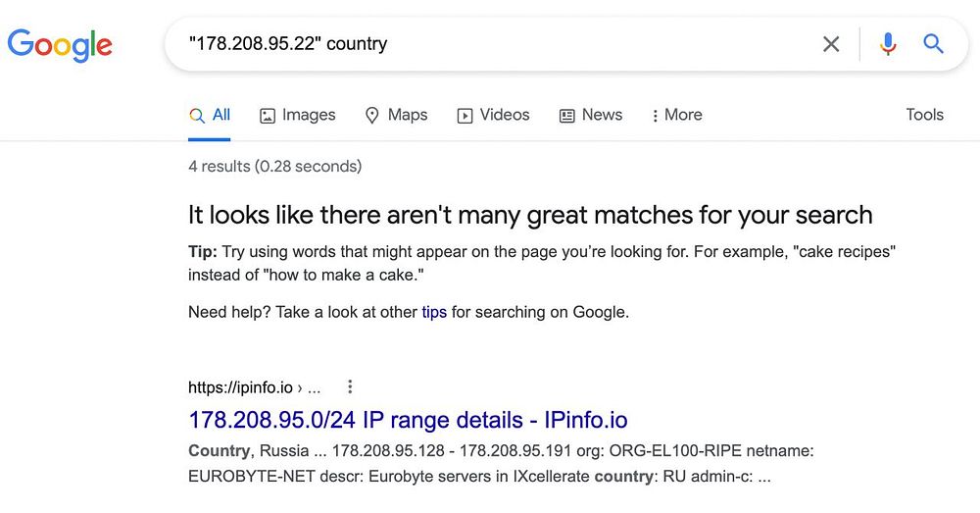Expand the More search categories menu
This screenshot has height=513, width=980.
tap(676, 115)
